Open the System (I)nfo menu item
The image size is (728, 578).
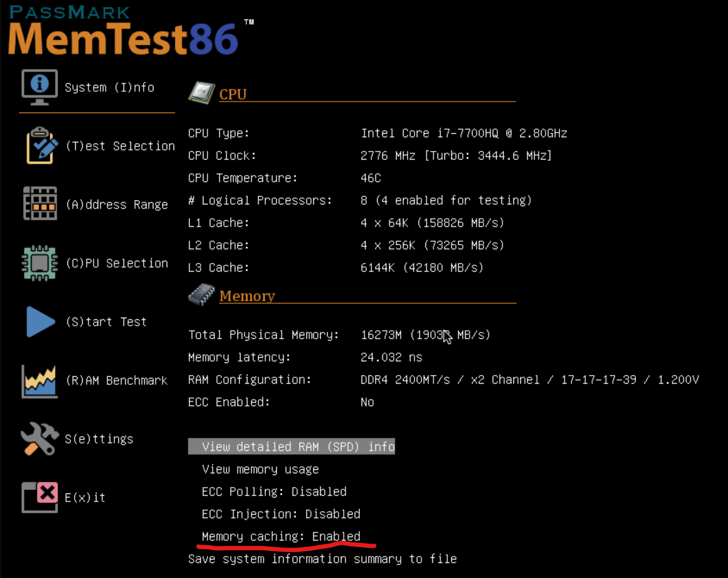(x=109, y=87)
